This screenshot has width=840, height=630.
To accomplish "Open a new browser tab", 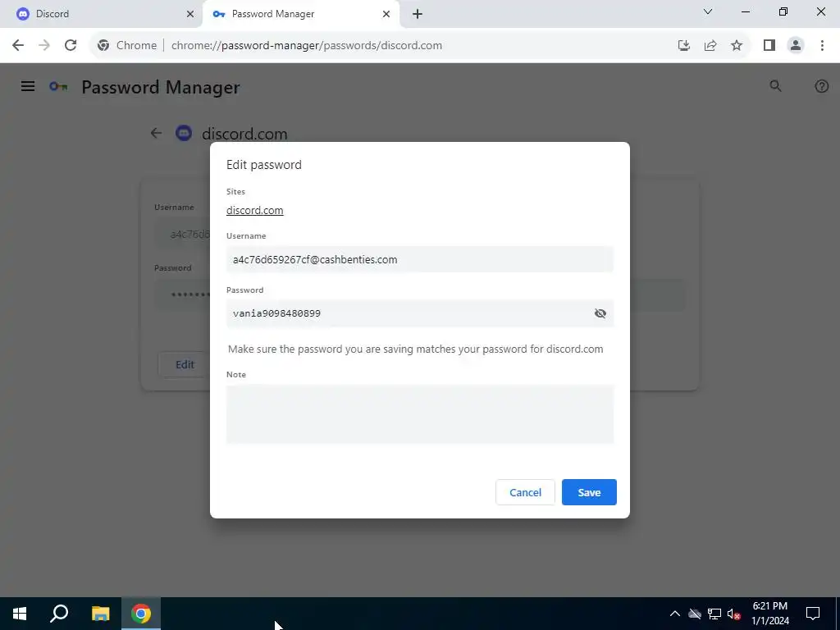I will click(x=418, y=14).
